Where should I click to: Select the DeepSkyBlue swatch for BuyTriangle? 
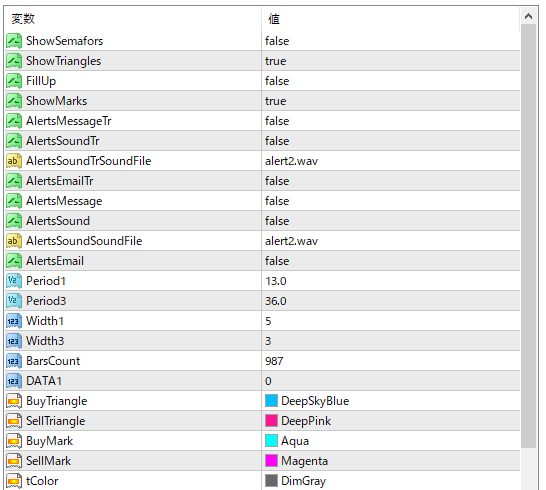(x=271, y=401)
